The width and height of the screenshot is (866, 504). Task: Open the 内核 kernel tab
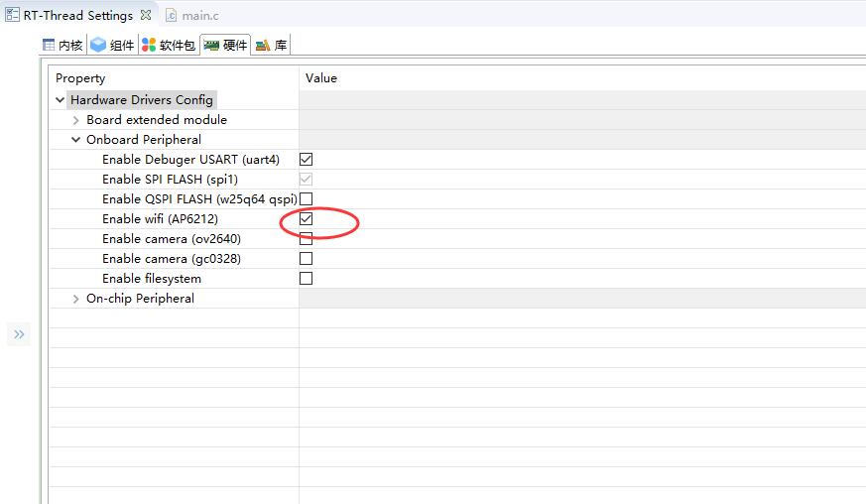tap(62, 45)
